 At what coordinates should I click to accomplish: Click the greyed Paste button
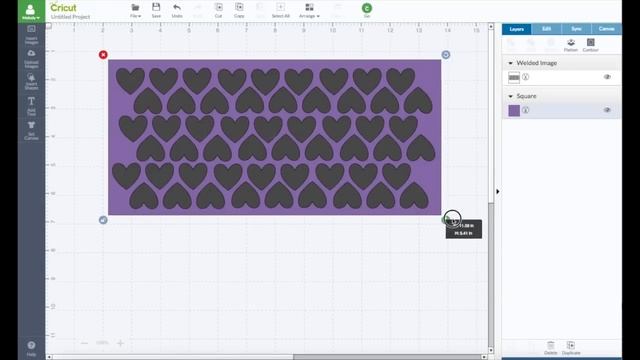point(260,11)
